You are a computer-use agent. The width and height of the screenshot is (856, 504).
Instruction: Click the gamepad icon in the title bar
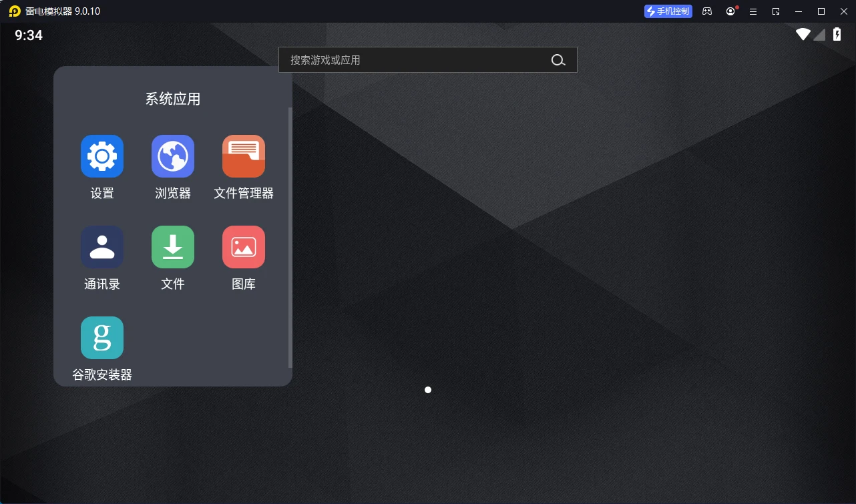click(706, 11)
